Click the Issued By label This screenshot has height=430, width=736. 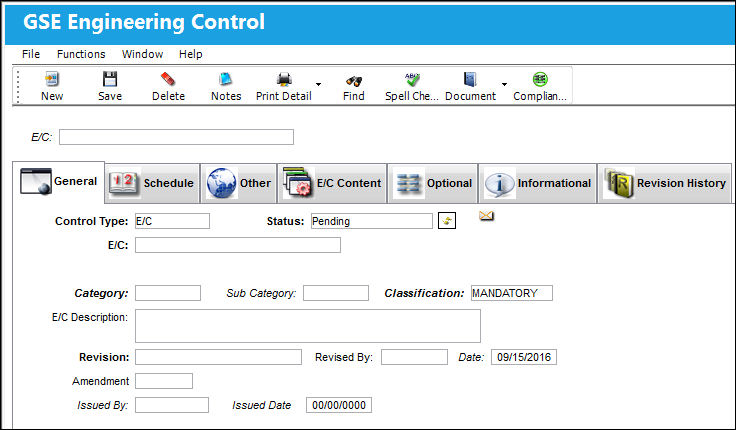click(102, 405)
